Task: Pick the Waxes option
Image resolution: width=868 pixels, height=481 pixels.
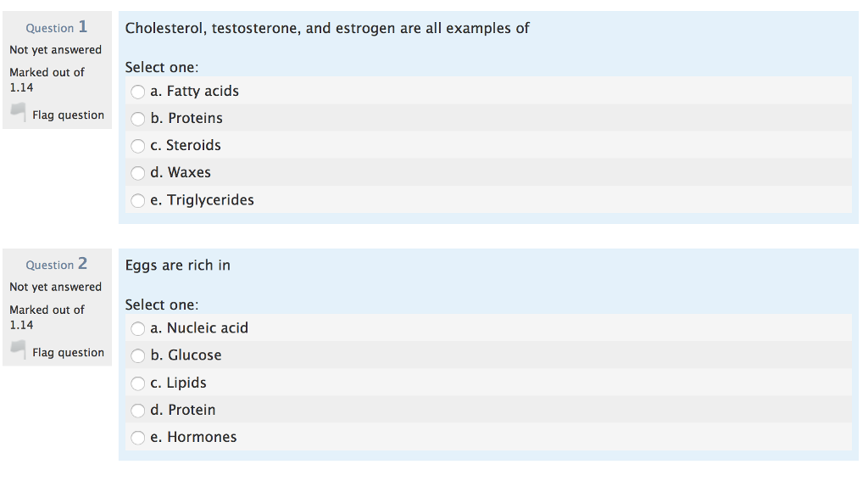Action: [138, 173]
